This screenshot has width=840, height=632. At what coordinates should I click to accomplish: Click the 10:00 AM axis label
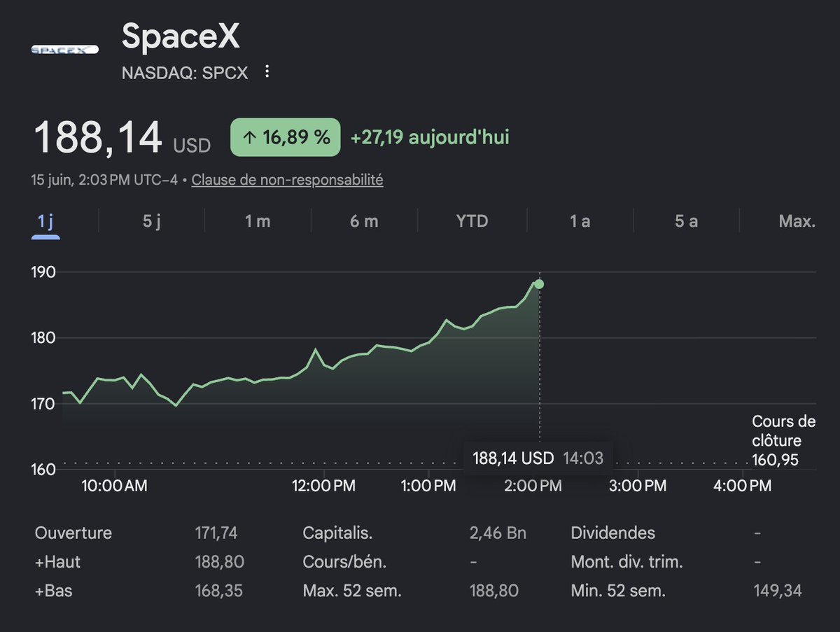point(115,486)
